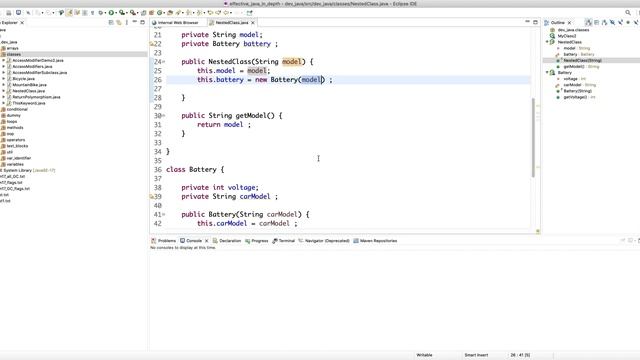The height and width of the screenshot is (360, 640).
Task: Open the Maven Repositories tab
Action: click(375, 241)
